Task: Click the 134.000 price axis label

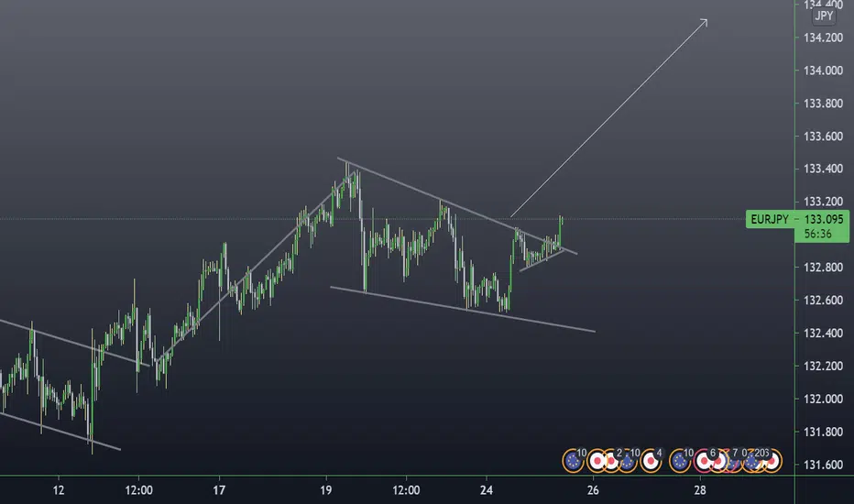Action: (x=824, y=71)
